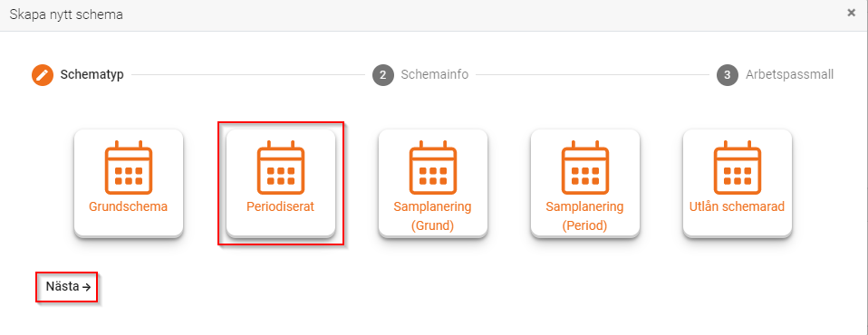Select the step 2 circle icon
The width and height of the screenshot is (868, 335).
383,75
